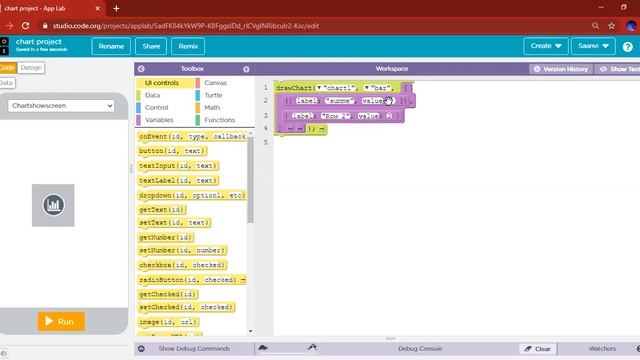Pick the setText(id, text) block
This screenshot has width=640, height=360.
pos(174,223)
